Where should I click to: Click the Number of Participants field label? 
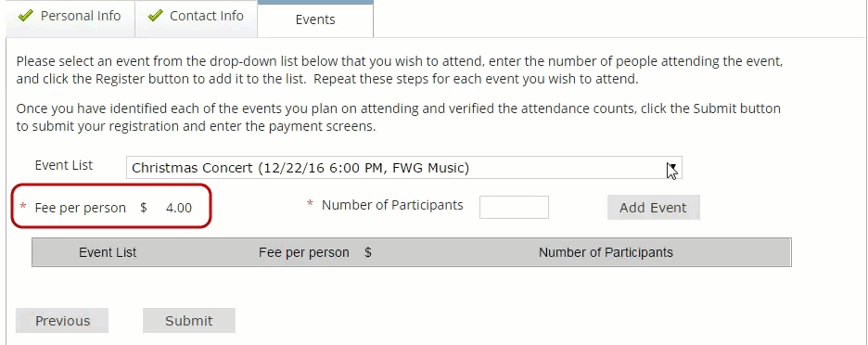392,206
